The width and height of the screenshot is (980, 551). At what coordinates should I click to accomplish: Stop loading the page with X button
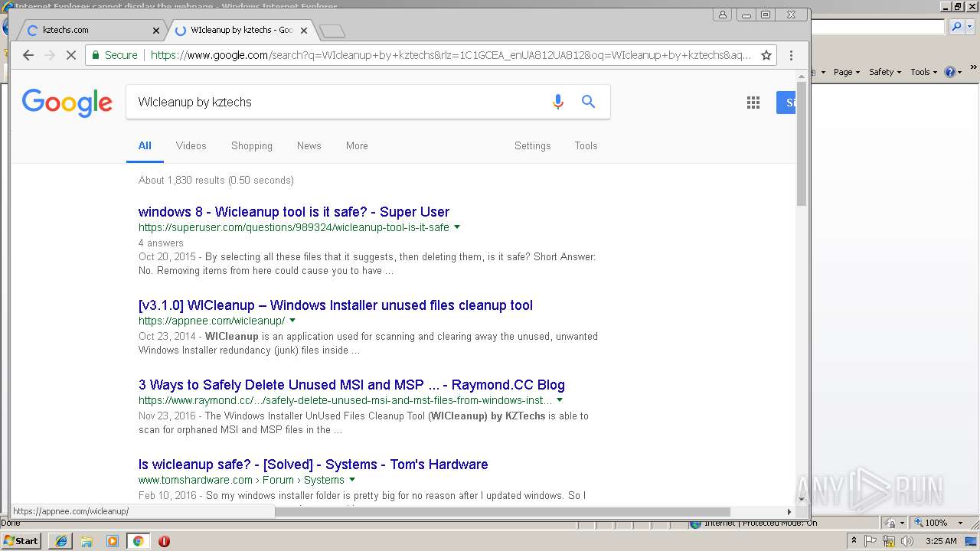tap(71, 55)
